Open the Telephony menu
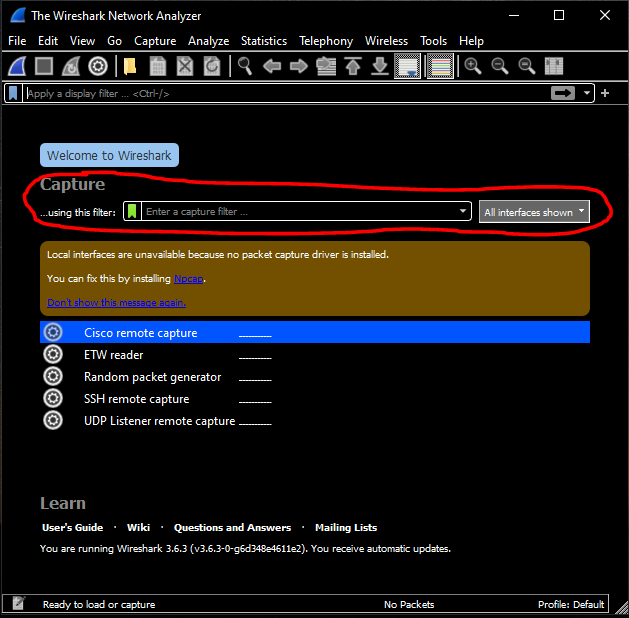The image size is (629, 618). coord(326,41)
